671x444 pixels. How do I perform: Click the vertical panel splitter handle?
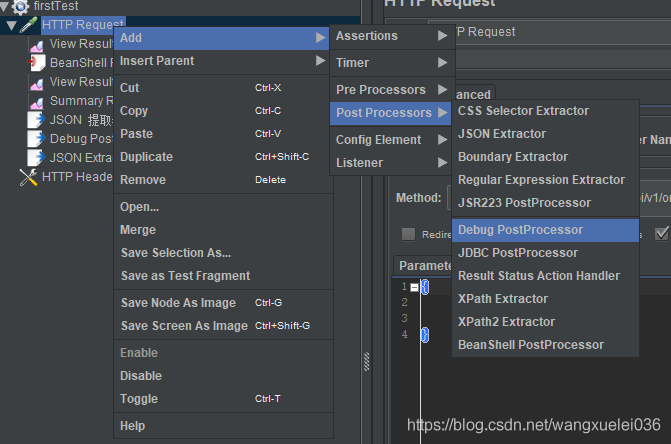(x=366, y=357)
